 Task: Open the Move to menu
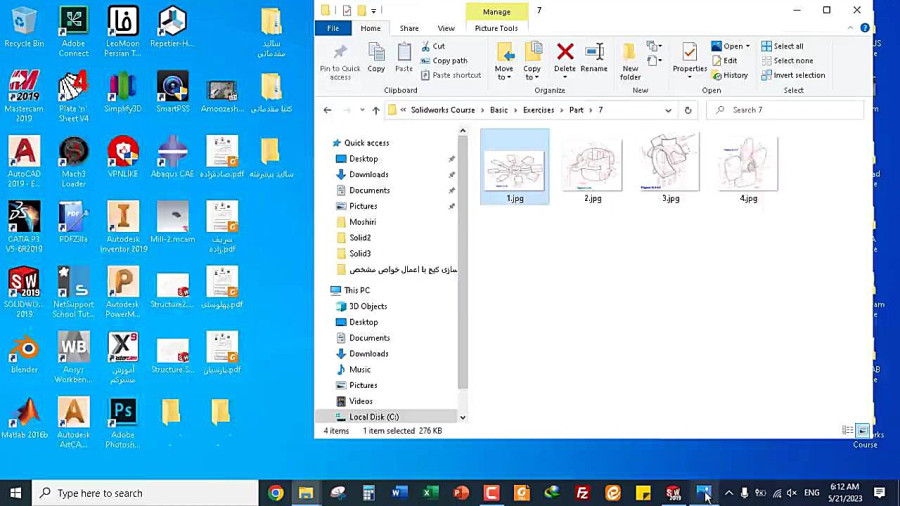[x=504, y=61]
